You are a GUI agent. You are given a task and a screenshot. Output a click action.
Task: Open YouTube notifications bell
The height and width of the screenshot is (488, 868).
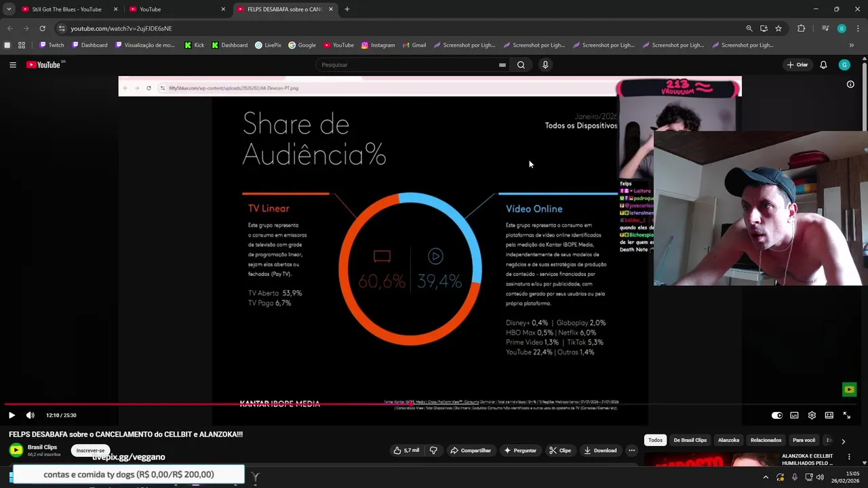click(823, 65)
